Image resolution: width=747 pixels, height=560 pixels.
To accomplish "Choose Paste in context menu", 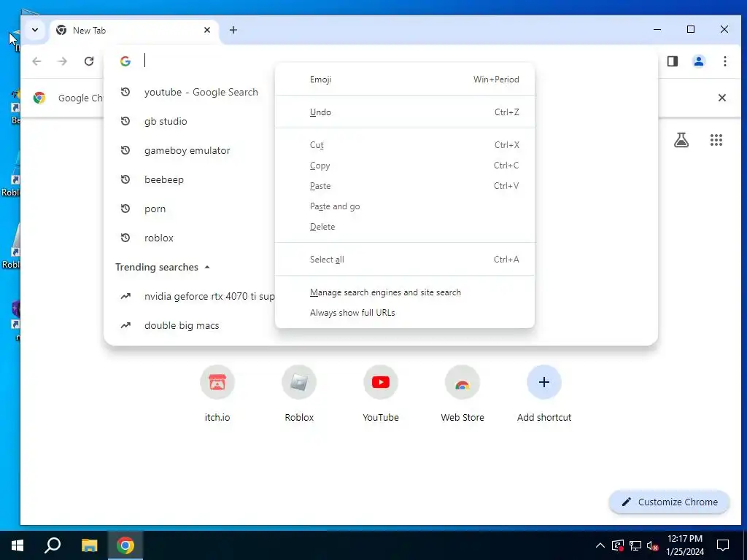I will click(x=404, y=186).
